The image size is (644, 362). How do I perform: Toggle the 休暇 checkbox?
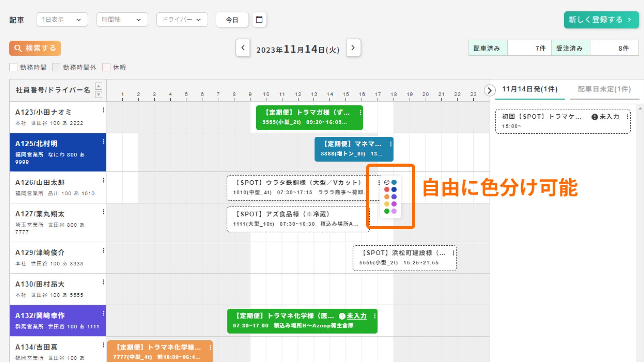106,67
